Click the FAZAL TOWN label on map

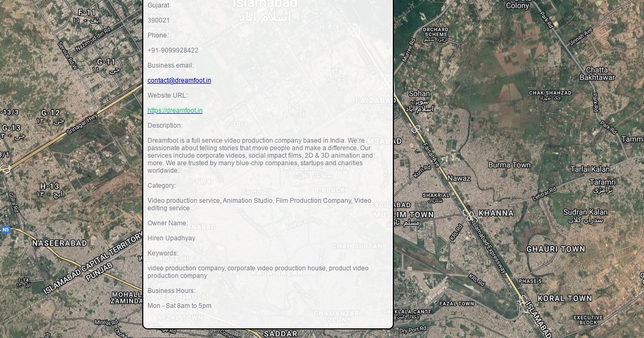457,304
